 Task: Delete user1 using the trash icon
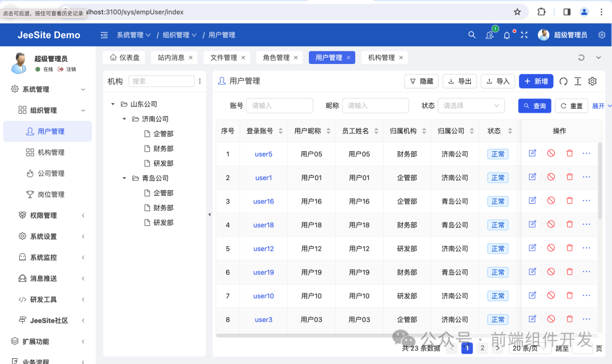click(569, 177)
